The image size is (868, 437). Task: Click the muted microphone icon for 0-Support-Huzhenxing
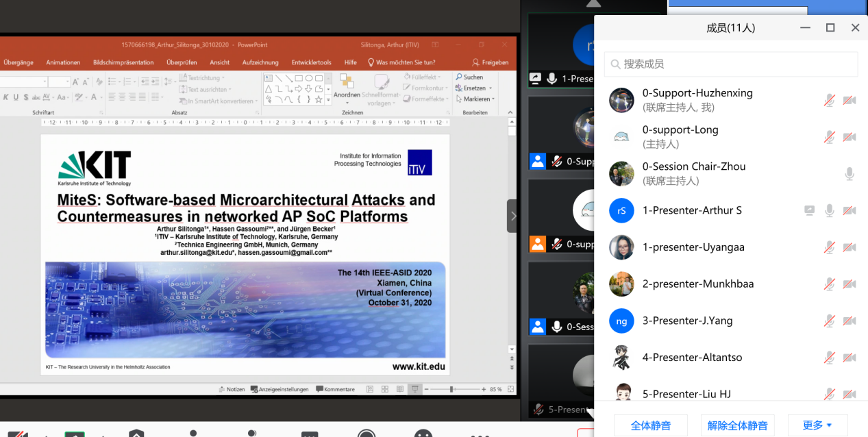point(829,101)
